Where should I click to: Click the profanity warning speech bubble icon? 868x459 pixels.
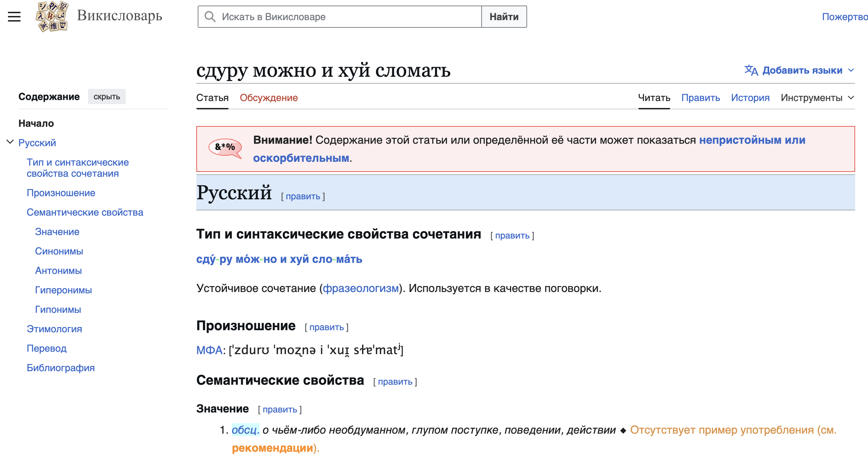[x=225, y=148]
